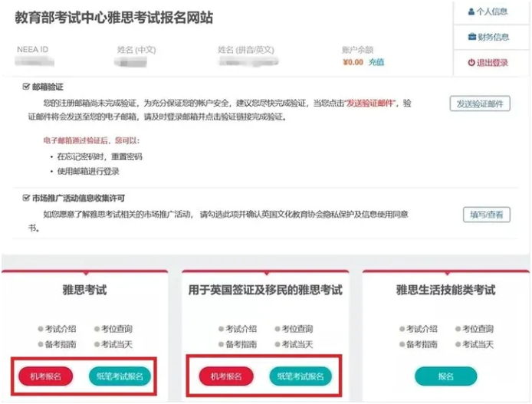Image resolution: width=532 pixels, height=404 pixels.
Task: Click 使用邮箱进行登录 bullet text
Action: [x=88, y=171]
